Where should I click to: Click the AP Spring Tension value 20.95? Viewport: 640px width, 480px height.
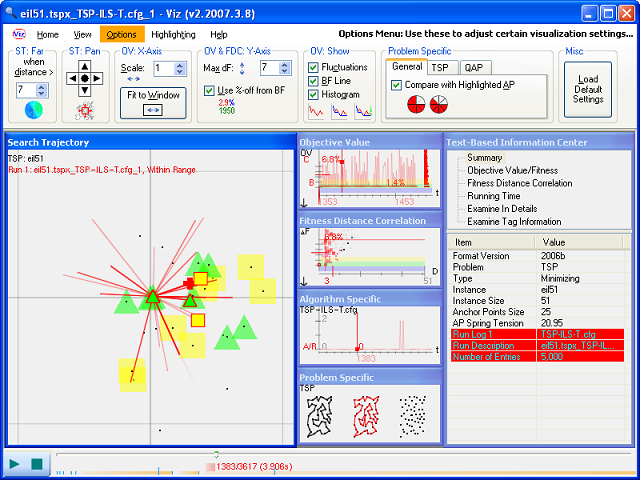tap(552, 323)
